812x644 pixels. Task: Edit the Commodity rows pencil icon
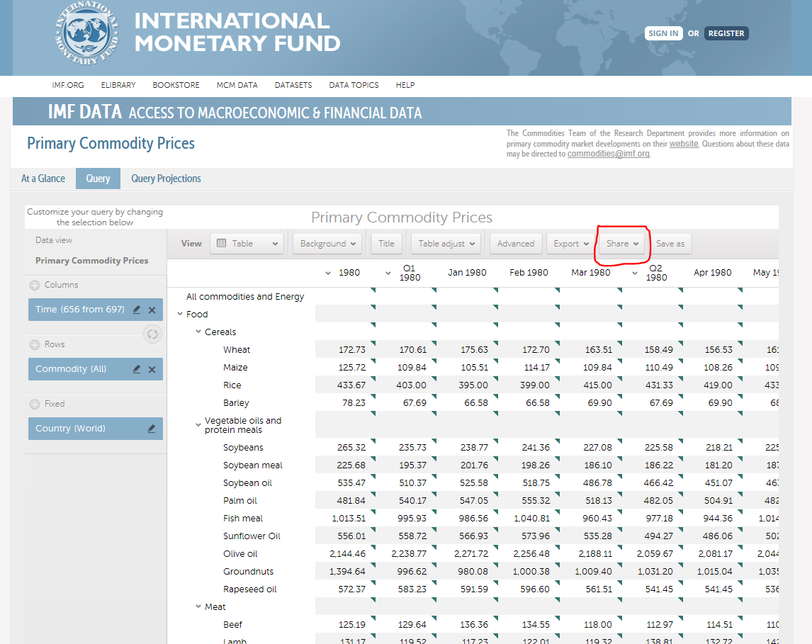pyautogui.click(x=137, y=369)
